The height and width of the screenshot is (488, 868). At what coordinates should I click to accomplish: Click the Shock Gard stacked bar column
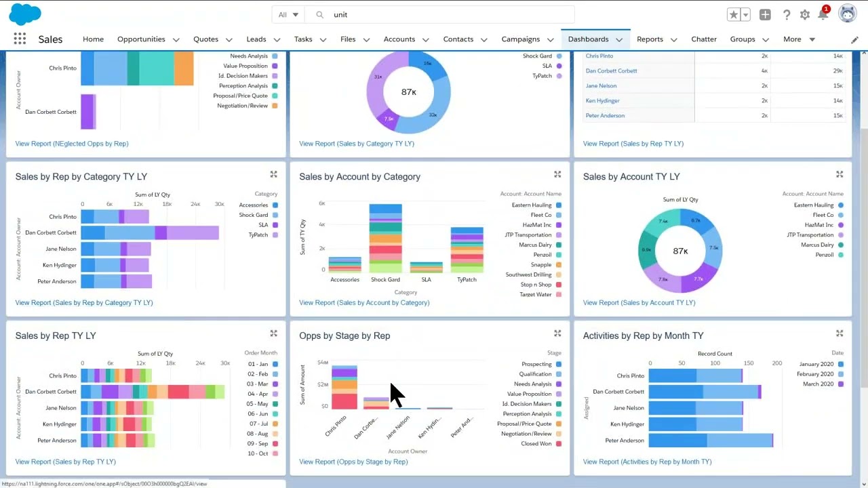point(385,238)
